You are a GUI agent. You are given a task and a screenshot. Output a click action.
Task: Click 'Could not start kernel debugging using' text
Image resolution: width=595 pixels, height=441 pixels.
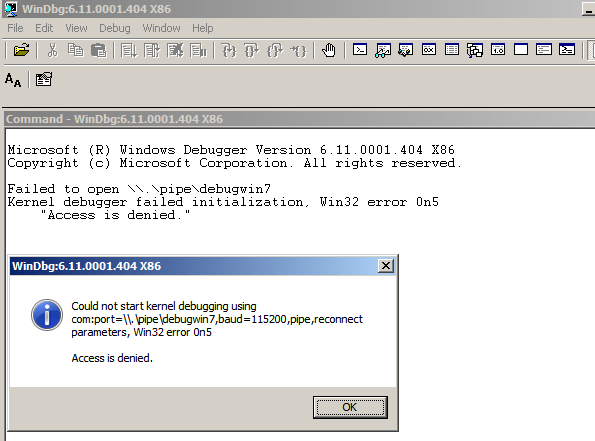164,306
